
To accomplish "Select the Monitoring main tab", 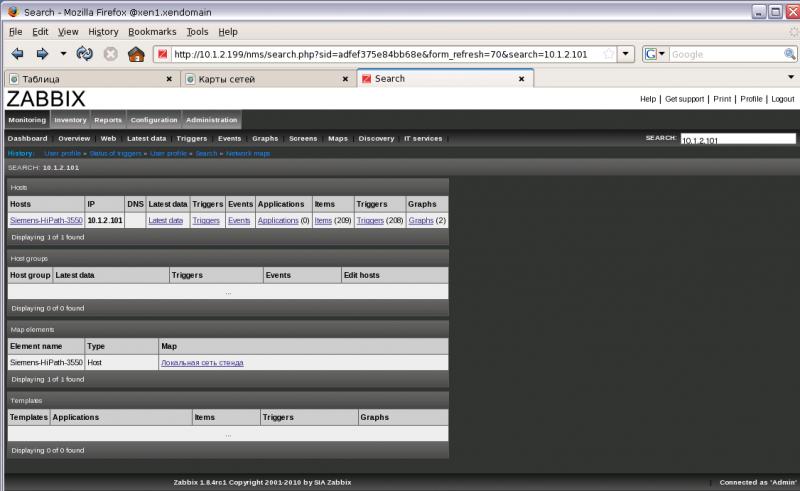I will click(x=27, y=120).
